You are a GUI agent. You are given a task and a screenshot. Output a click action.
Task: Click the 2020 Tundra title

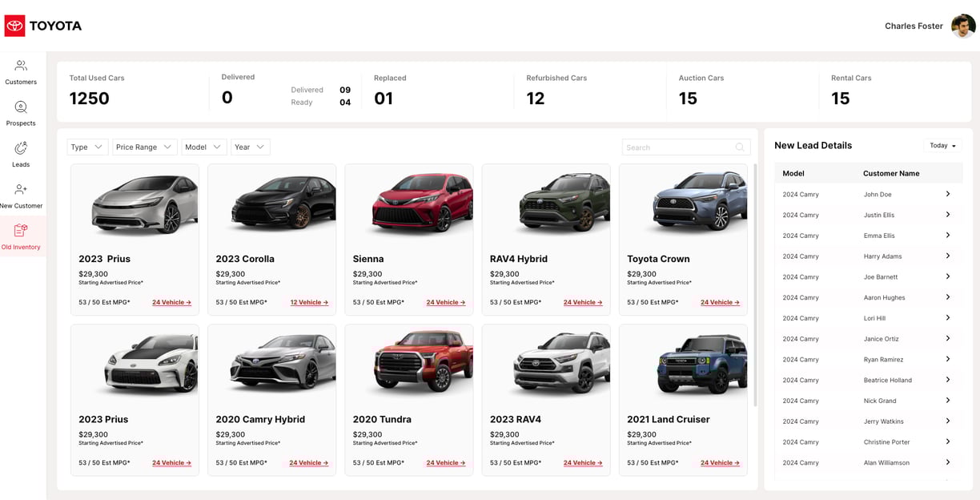point(382,419)
